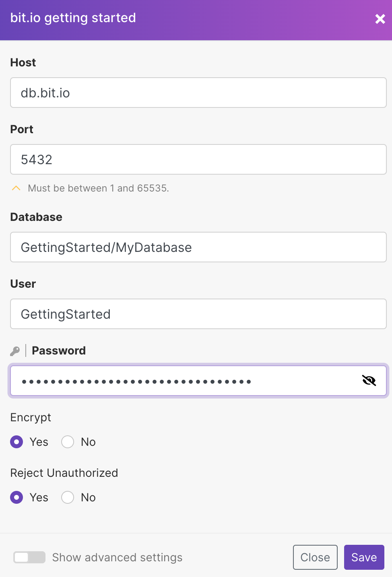Enable the Show advanced settings switch
This screenshot has height=577, width=392.
pyautogui.click(x=29, y=557)
